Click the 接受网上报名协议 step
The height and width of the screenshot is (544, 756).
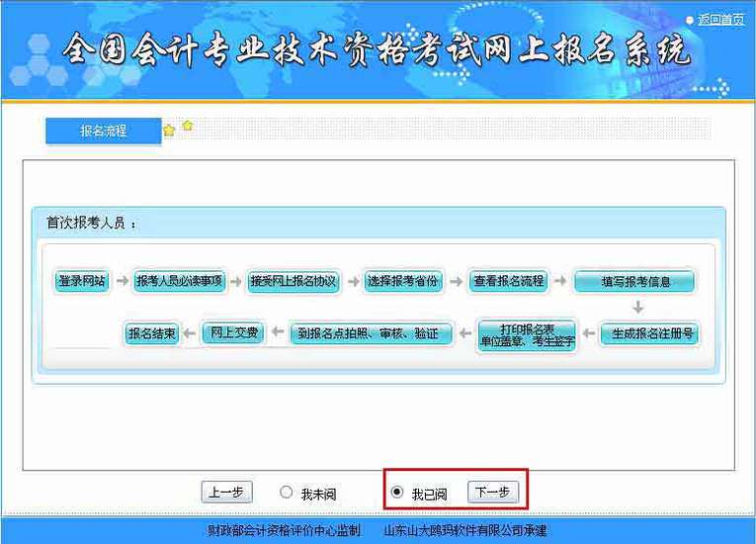pos(294,281)
